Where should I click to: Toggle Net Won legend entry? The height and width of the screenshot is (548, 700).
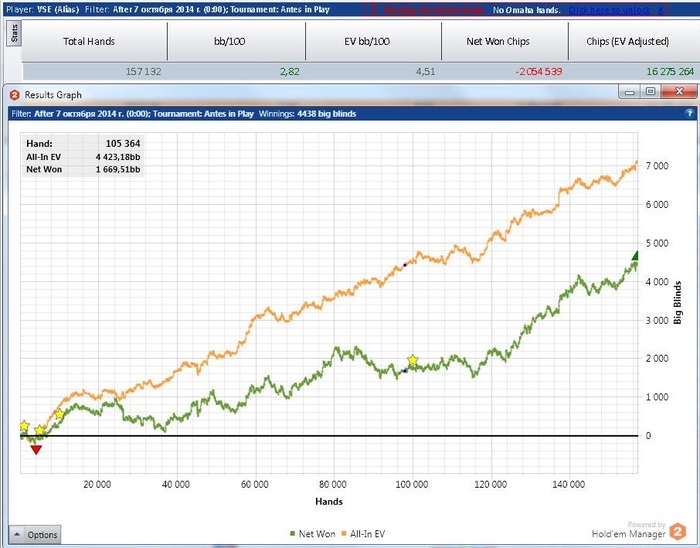coord(312,533)
